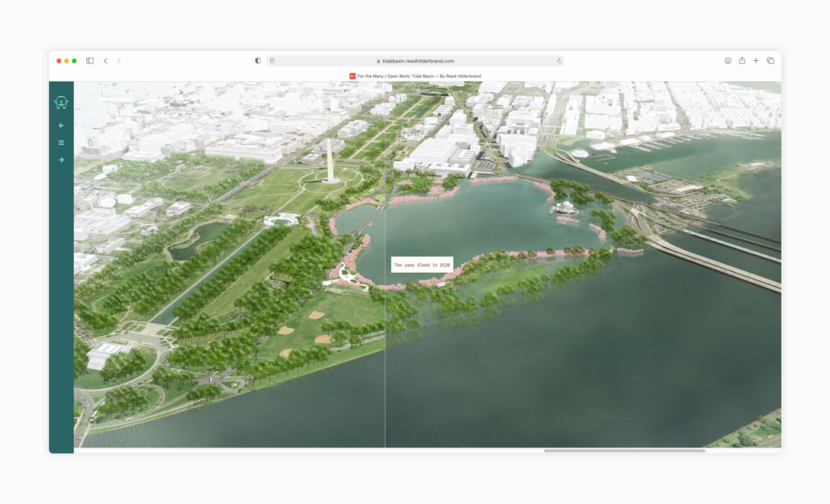Select the right arrow in the teal sidebar
Viewport: 830px width, 504px height.
[60, 159]
